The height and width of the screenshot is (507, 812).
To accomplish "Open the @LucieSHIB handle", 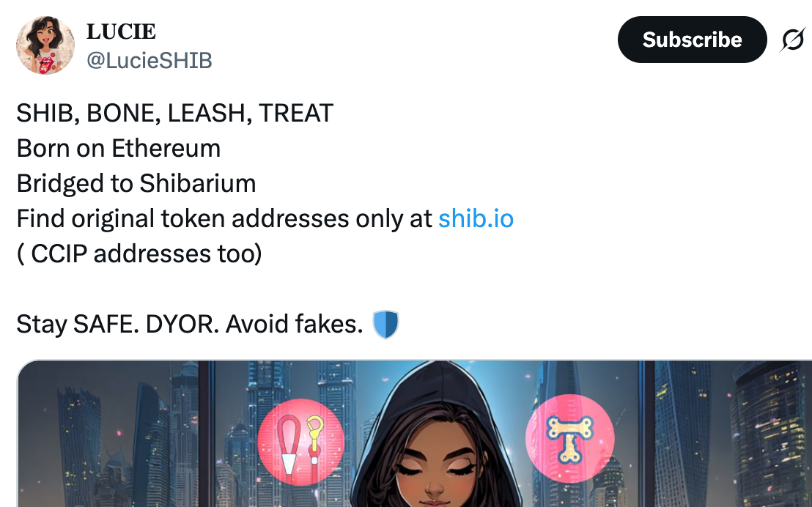I will tap(150, 60).
